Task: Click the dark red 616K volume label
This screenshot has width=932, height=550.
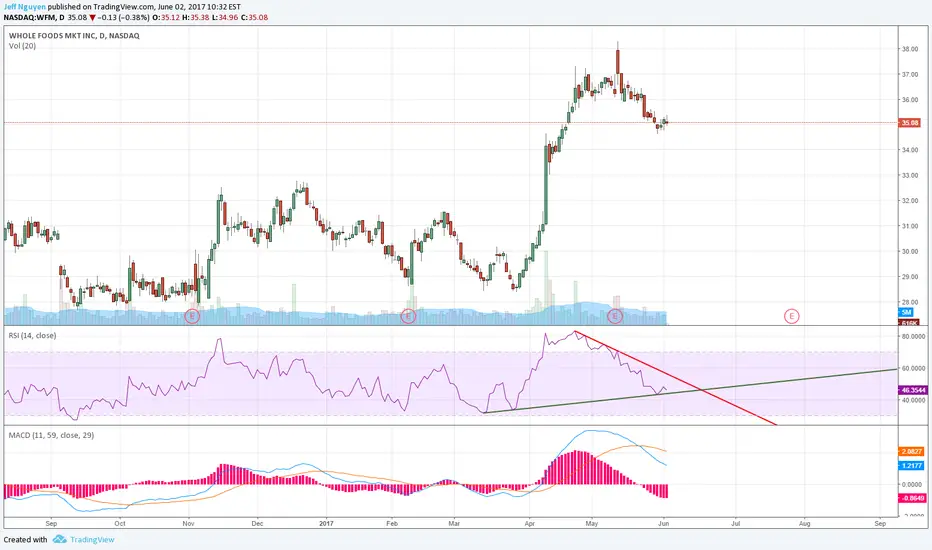Action: pyautogui.click(x=909, y=323)
